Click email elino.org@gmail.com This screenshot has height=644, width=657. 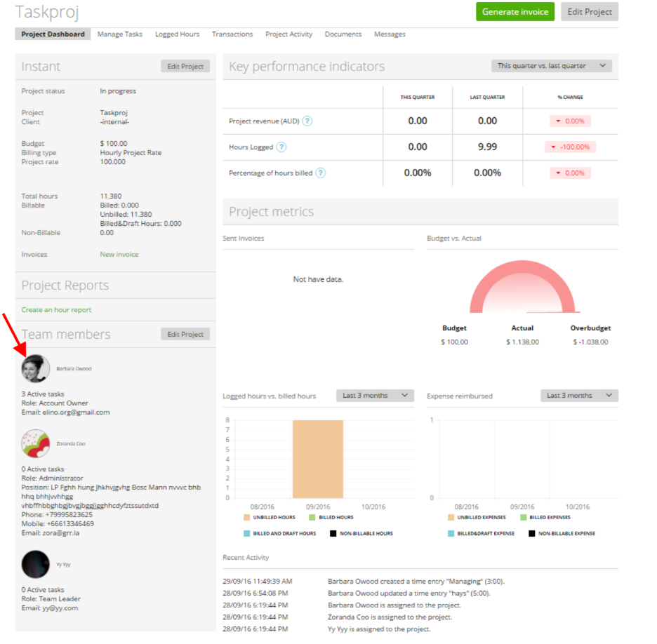(76, 412)
